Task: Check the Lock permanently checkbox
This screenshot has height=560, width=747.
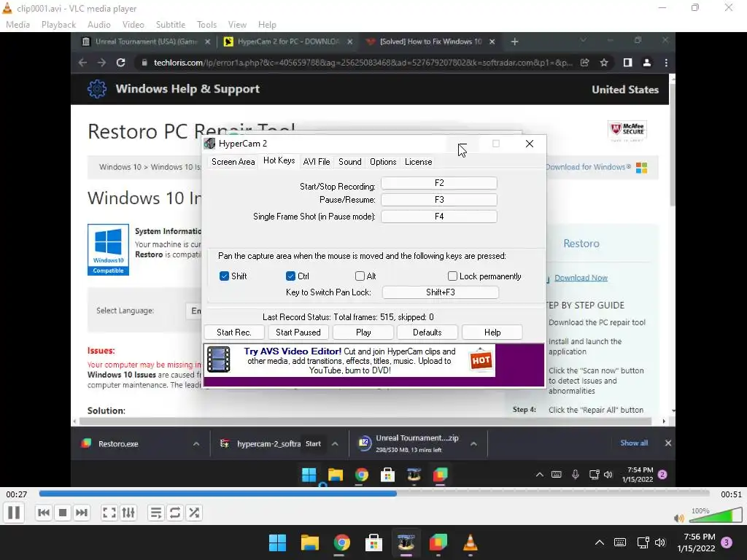Action: tap(452, 276)
